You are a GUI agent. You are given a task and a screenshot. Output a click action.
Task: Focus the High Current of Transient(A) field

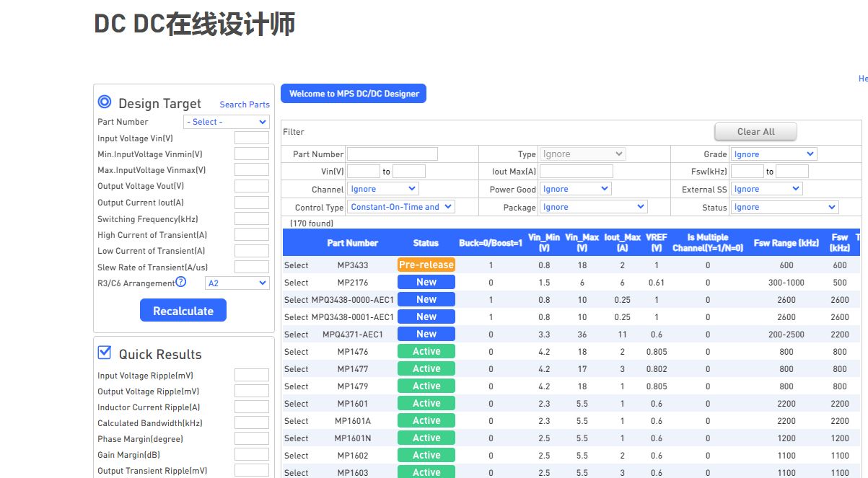point(252,235)
